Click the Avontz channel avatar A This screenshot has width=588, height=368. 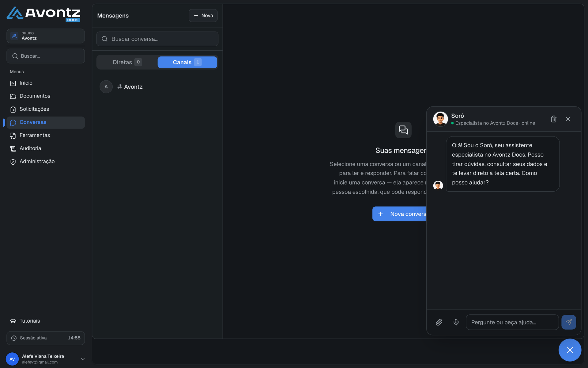click(106, 87)
